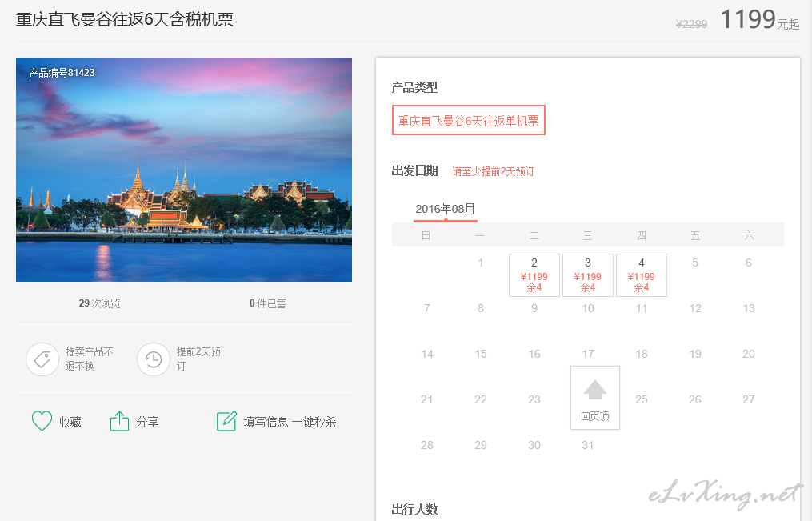This screenshot has width=812, height=521.
Task: Click calendar date 23
Action: click(534, 399)
